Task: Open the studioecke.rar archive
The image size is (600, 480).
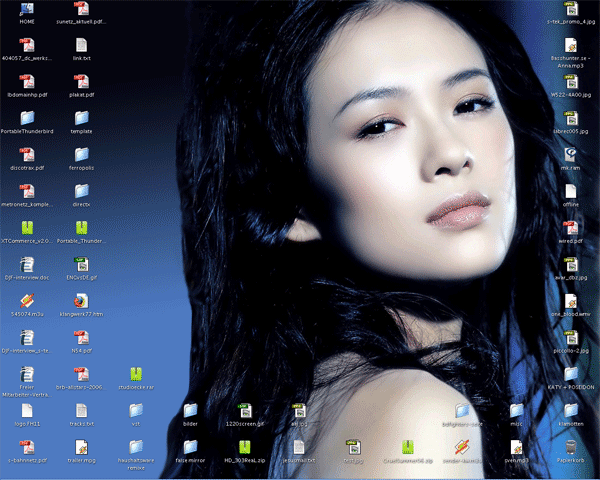Action: [x=136, y=374]
